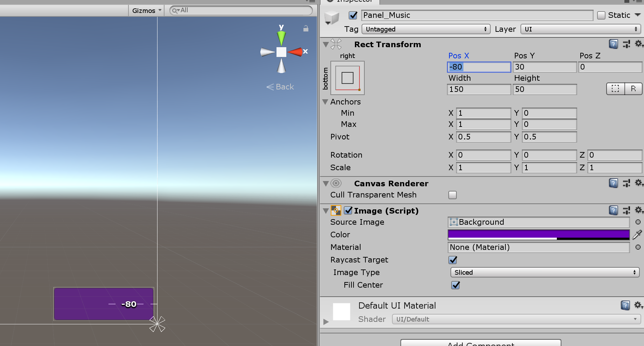The image size is (644, 346).
Task: Open the Rect Transform presets icon
Action: coord(626,44)
